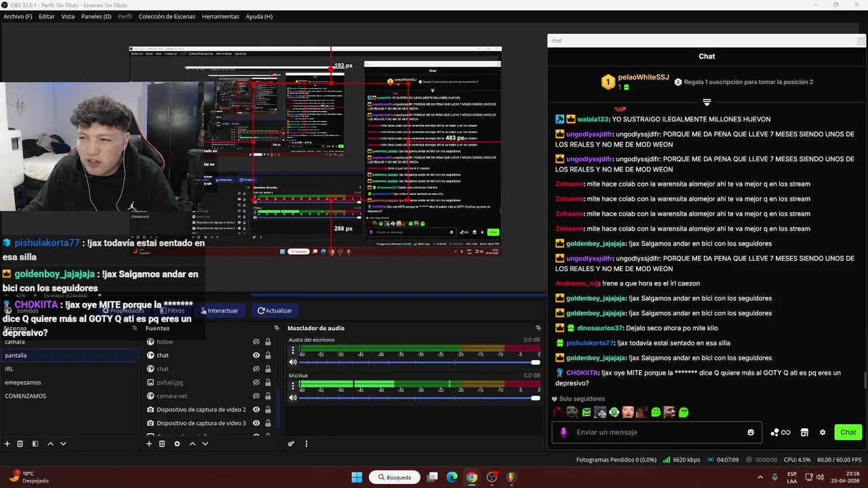
Task: Click the purple microphone icon in the chat box
Action: click(564, 432)
